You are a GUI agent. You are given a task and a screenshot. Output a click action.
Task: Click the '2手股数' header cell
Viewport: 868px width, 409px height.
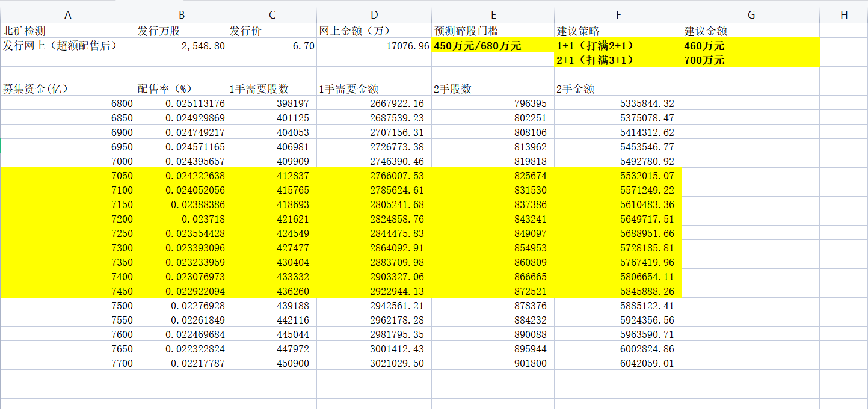(493, 88)
